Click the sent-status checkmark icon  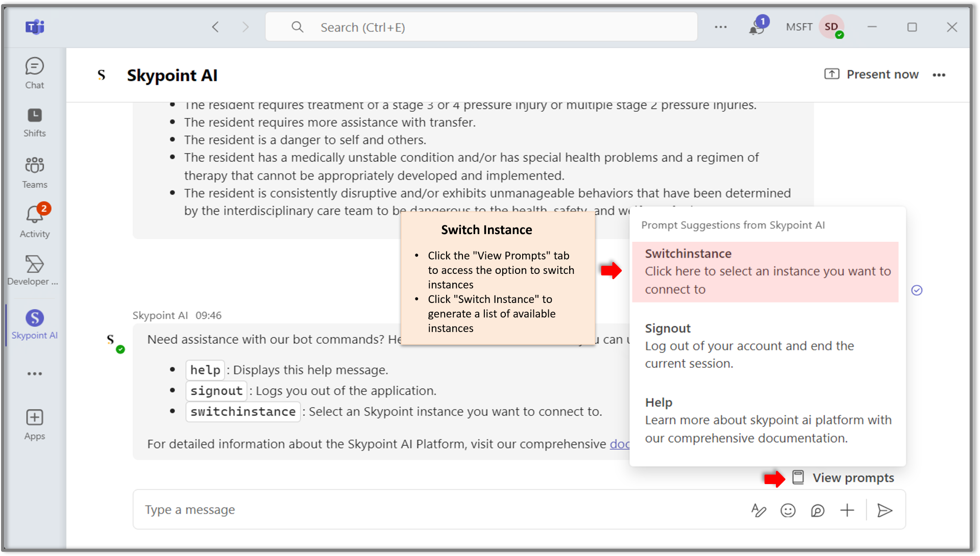[917, 290]
